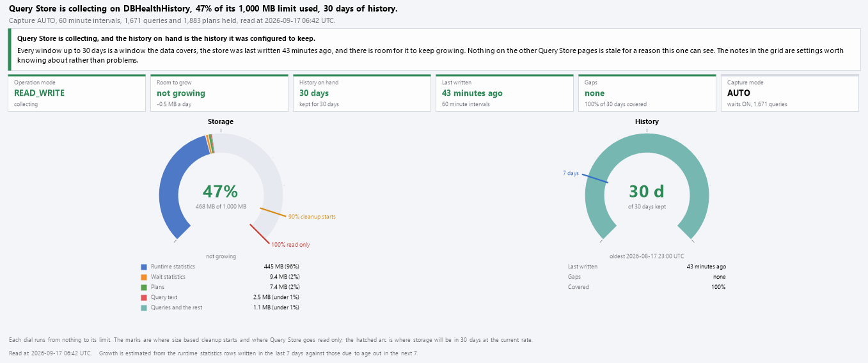Click the teal Queries and the rest swatch
This screenshot has height=363, width=868.
[144, 307]
